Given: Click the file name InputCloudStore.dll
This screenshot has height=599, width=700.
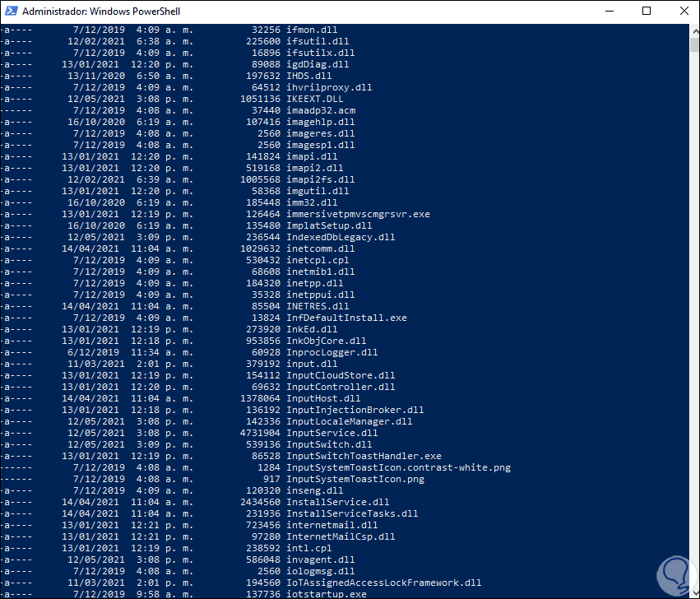Looking at the screenshot, I should [341, 376].
